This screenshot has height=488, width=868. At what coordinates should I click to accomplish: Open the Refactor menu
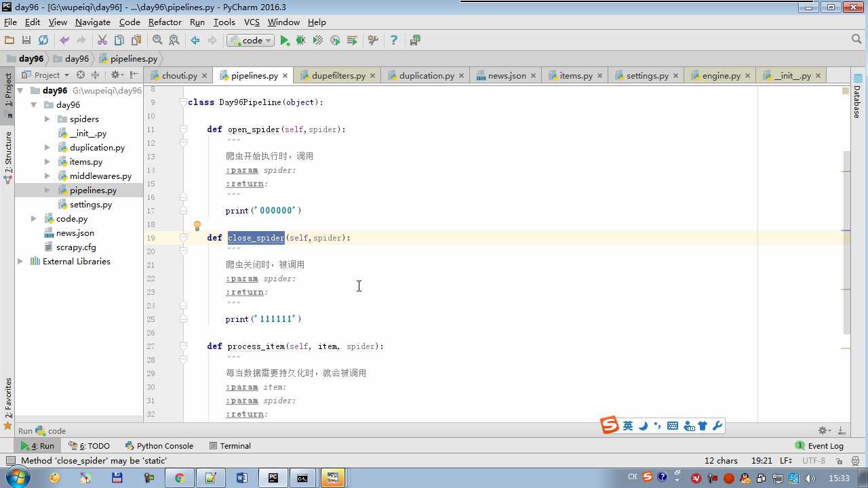pyautogui.click(x=165, y=22)
